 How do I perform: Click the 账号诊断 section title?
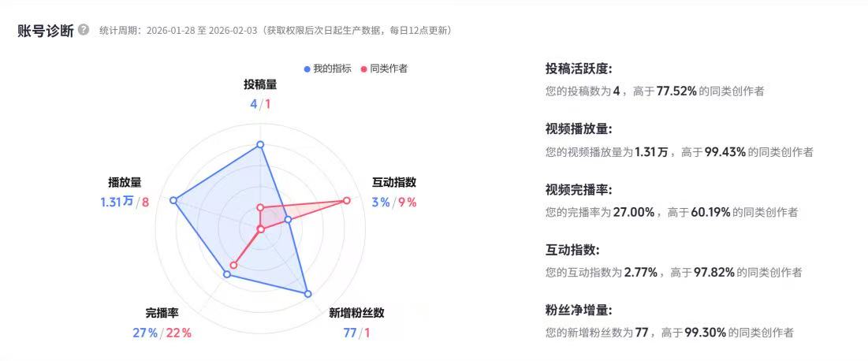tap(46, 30)
